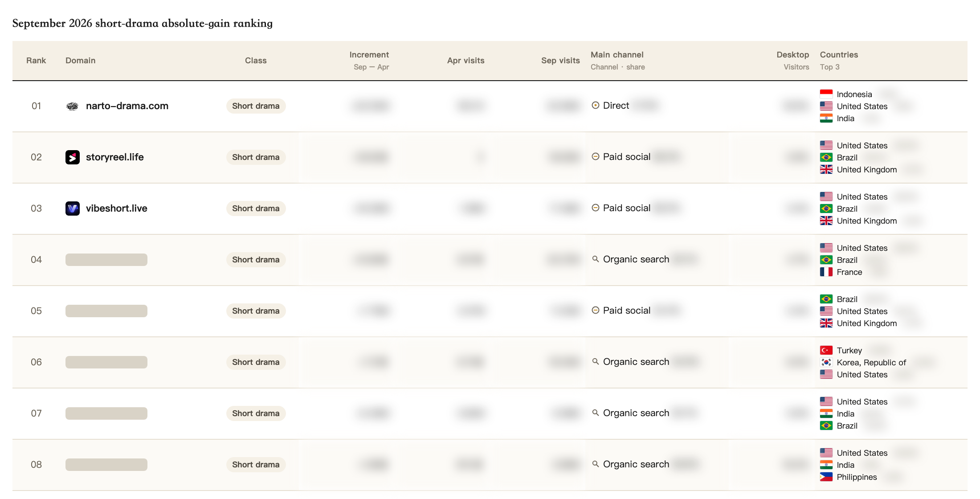Click the Main channel column header

(617, 60)
